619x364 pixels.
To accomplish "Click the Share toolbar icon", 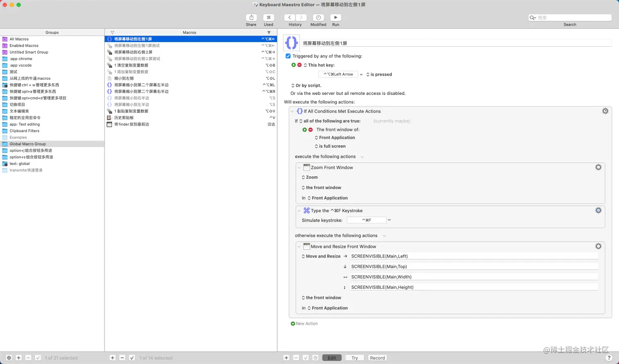I will tap(251, 18).
